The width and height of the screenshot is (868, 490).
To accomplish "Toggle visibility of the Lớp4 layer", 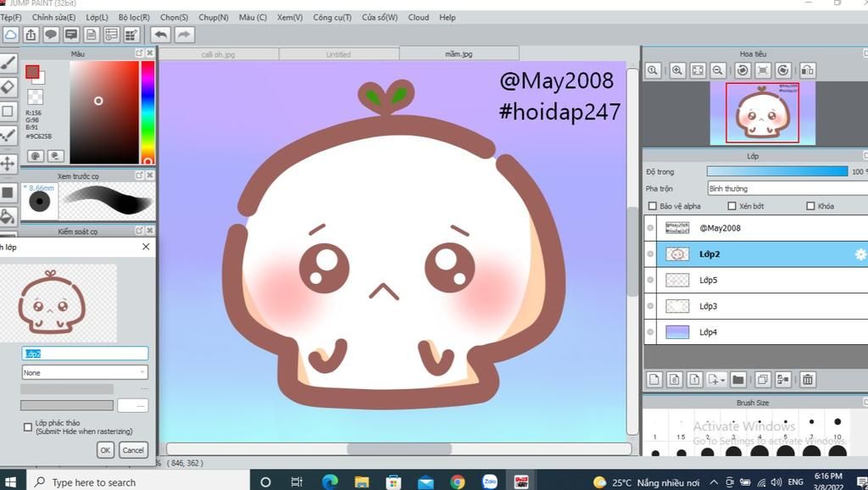I will [650, 332].
